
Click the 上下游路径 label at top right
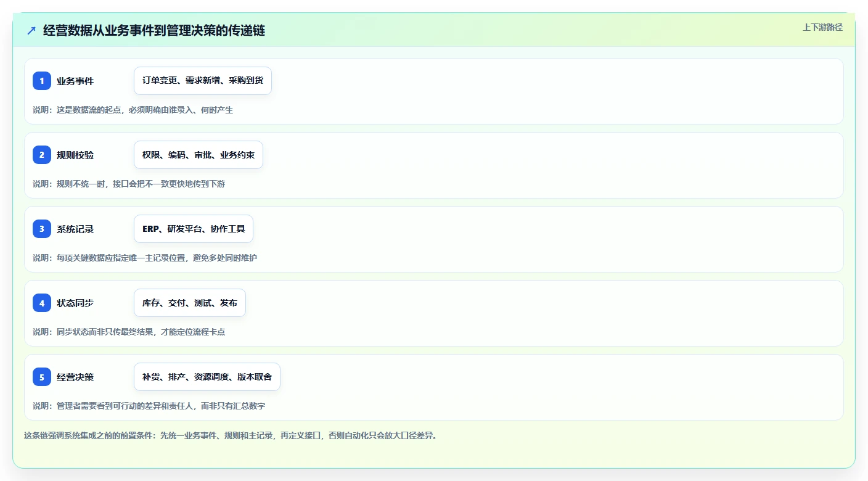(822, 27)
